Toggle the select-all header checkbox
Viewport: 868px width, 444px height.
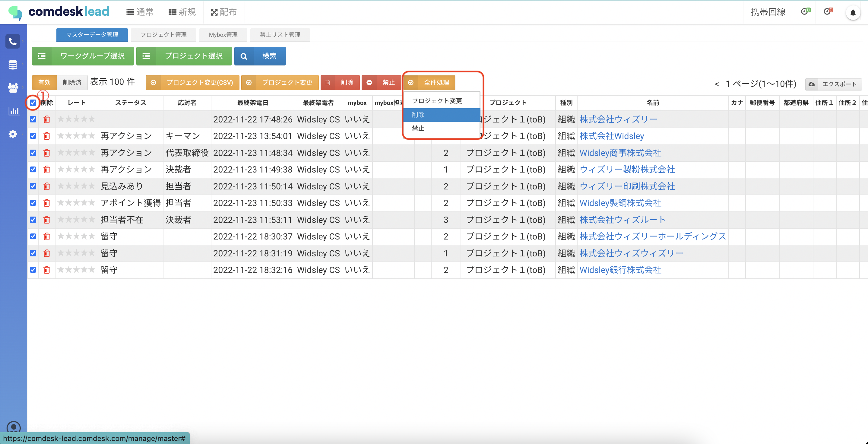coord(33,103)
